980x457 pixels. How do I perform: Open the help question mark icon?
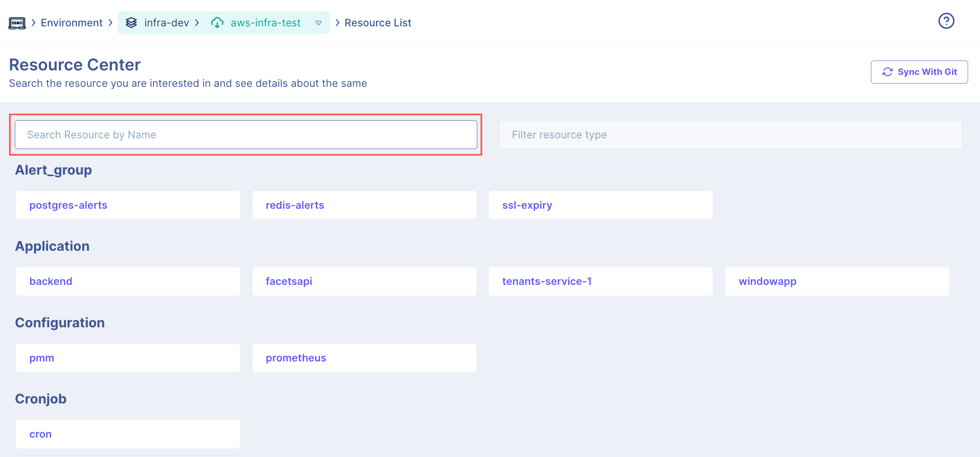pos(946,21)
